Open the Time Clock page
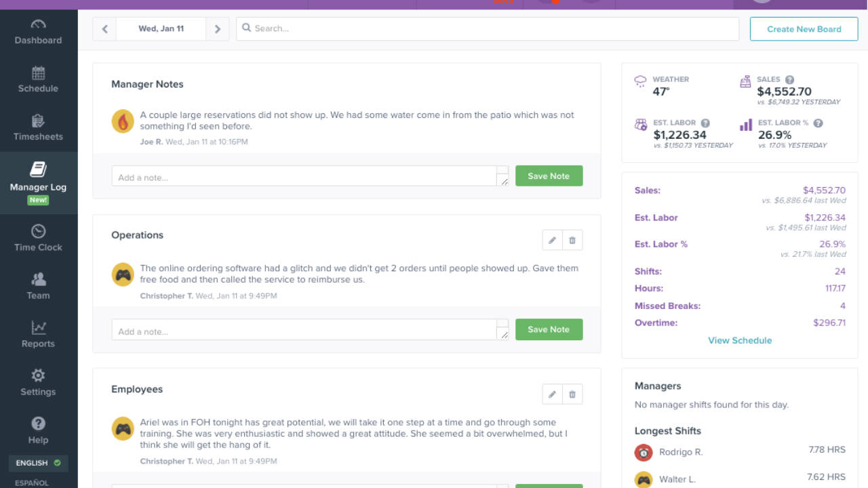 pos(38,232)
